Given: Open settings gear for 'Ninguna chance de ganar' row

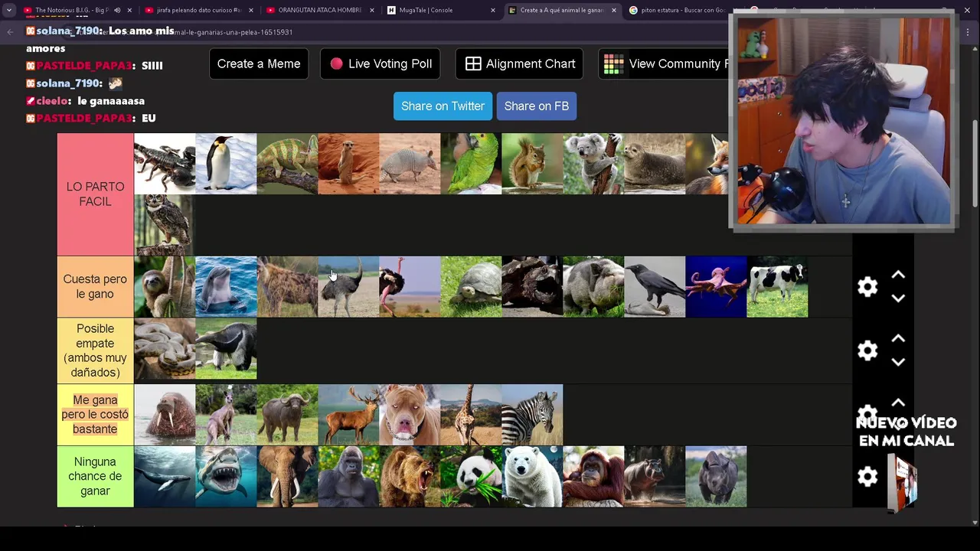Looking at the screenshot, I should [867, 477].
